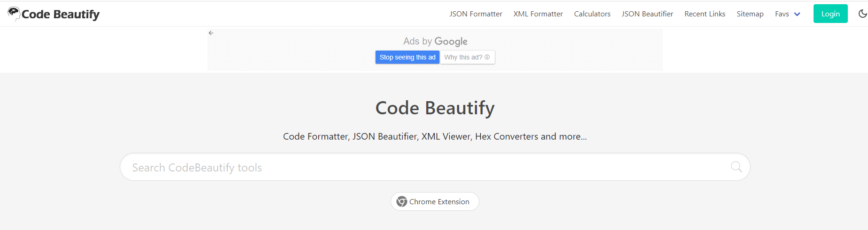
Task: Click the ad back arrow icon
Action: pyautogui.click(x=211, y=33)
